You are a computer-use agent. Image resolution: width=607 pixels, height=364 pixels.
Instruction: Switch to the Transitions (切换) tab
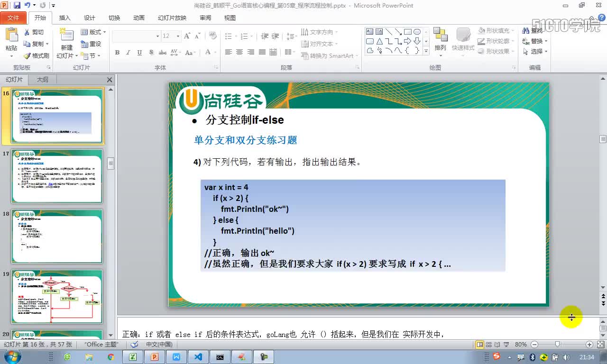(114, 18)
